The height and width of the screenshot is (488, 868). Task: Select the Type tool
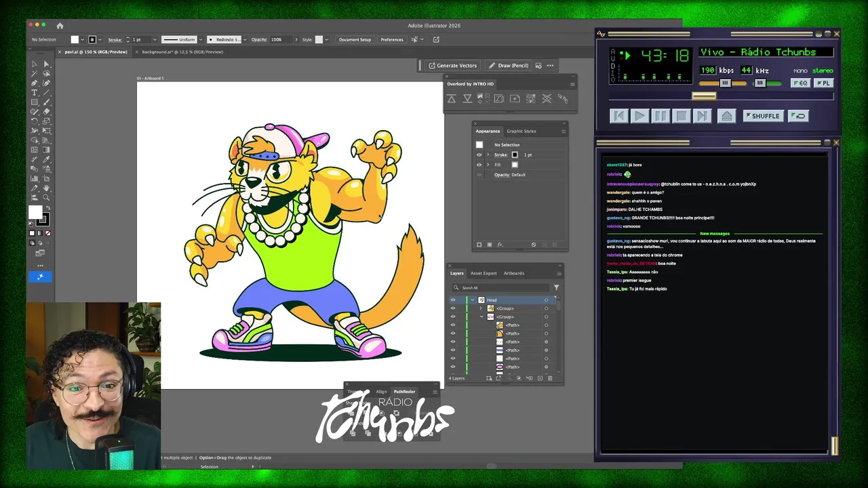(35, 93)
